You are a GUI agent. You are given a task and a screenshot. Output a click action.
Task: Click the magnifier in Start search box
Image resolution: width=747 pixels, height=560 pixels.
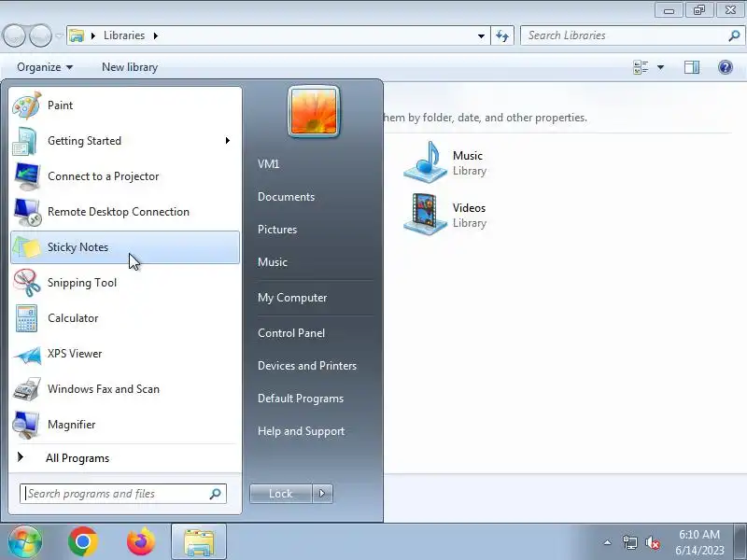pyautogui.click(x=216, y=494)
